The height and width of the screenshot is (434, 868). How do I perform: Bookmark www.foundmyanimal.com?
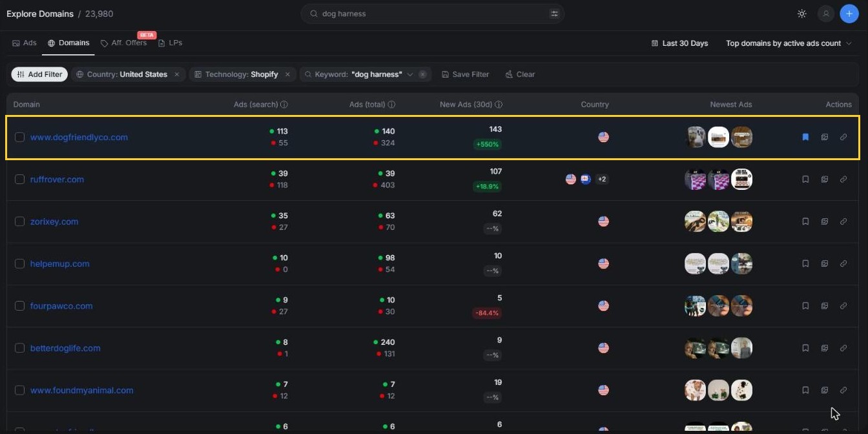coord(805,390)
